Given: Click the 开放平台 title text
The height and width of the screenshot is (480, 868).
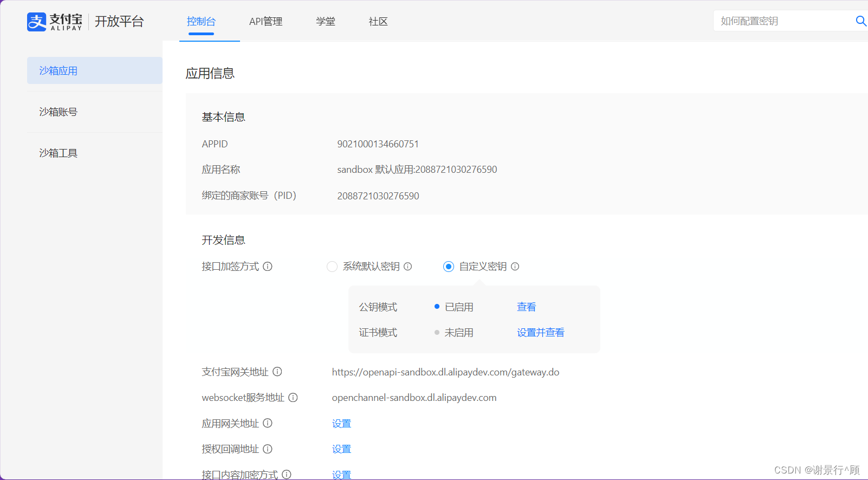Looking at the screenshot, I should pyautogui.click(x=119, y=21).
